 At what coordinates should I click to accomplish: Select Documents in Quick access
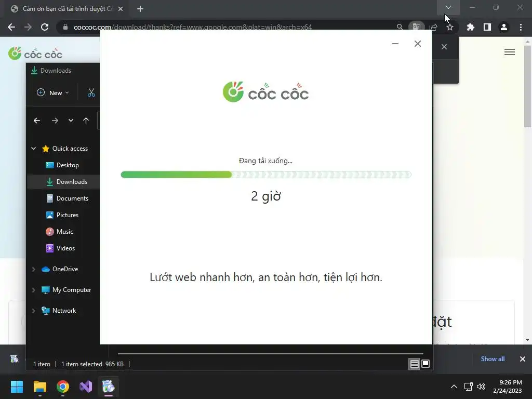72,198
